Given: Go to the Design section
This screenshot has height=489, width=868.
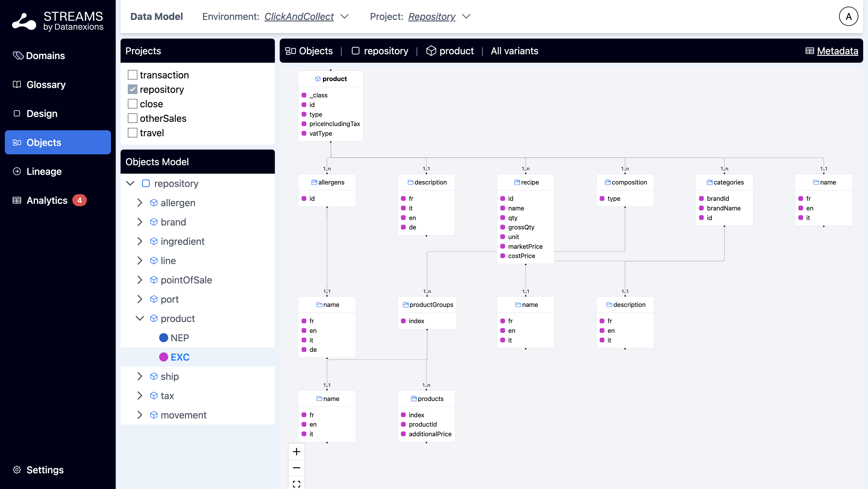Looking at the screenshot, I should pos(42,114).
